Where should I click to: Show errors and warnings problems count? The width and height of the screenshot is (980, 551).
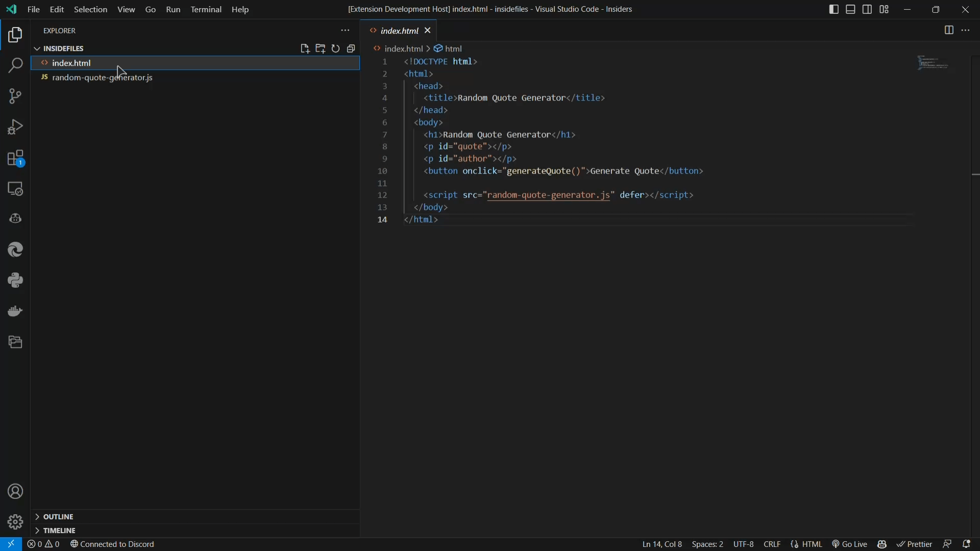coord(44,544)
